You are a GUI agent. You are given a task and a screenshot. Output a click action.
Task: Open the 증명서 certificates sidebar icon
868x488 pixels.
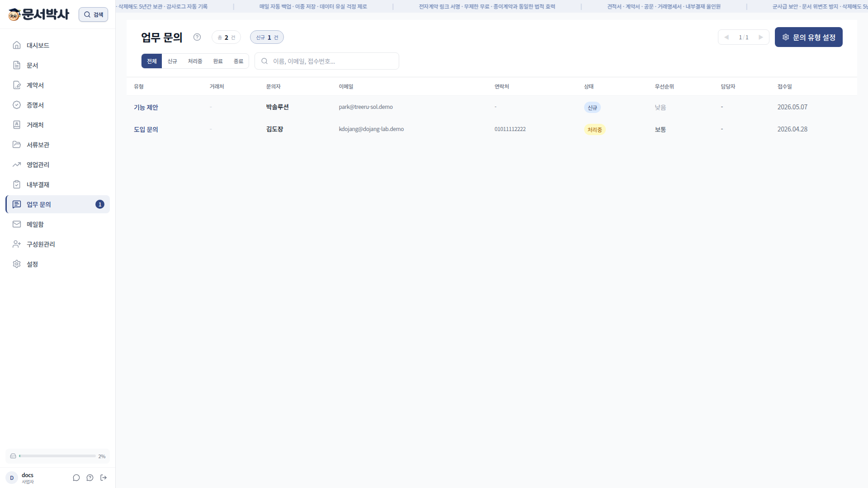tap(17, 105)
